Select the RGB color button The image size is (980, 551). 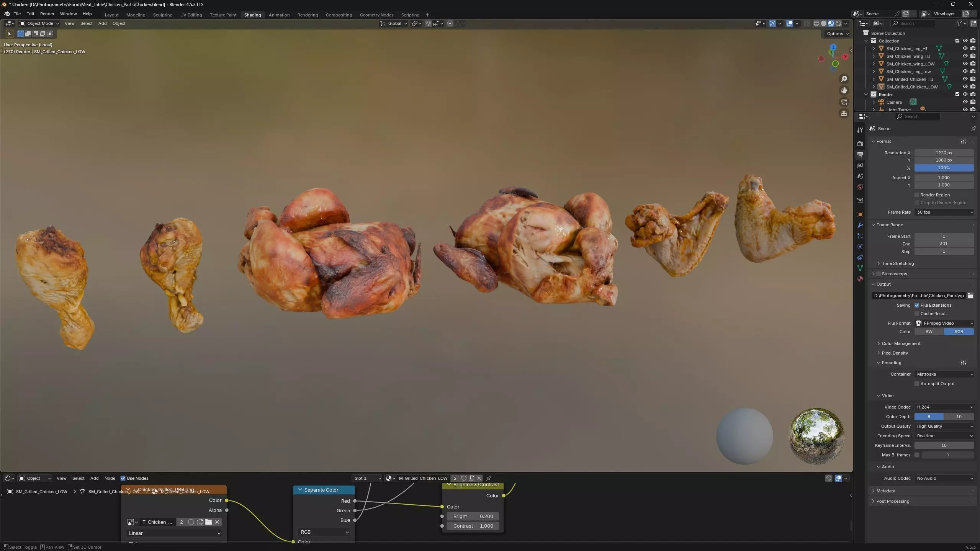[959, 332]
